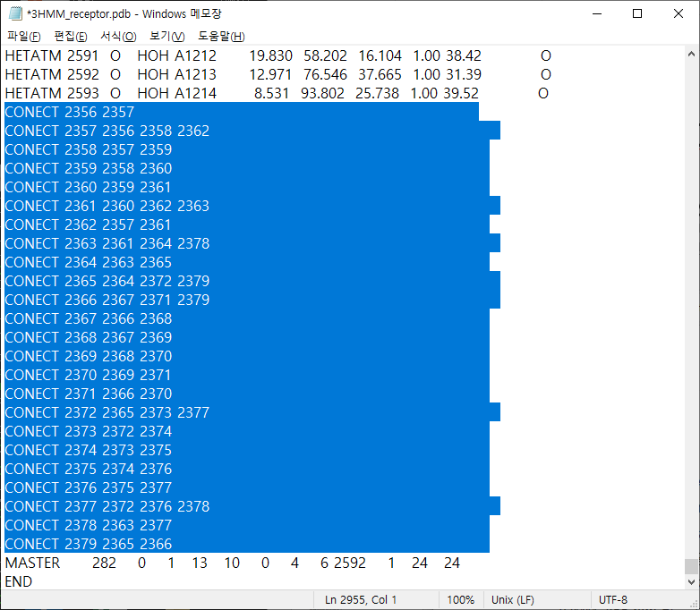Click line CONECT 2364 2363 2365
Viewport: 700px width, 610px height.
pos(89,262)
